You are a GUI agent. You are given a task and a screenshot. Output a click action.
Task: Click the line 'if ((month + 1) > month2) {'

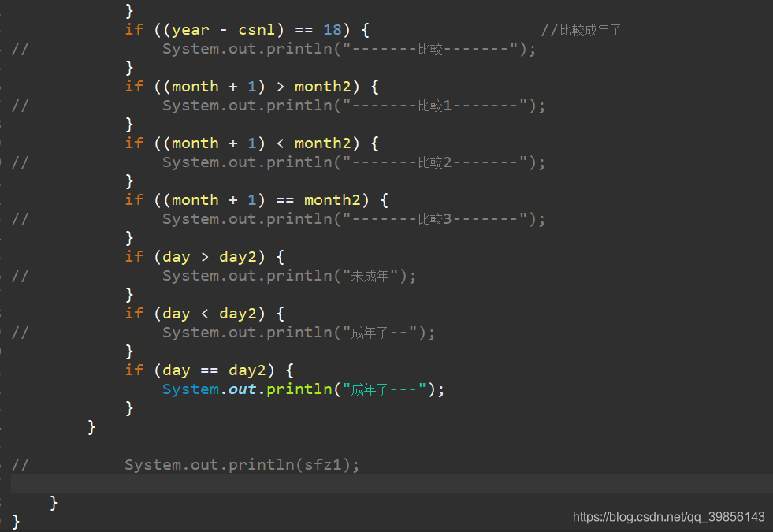point(251,87)
